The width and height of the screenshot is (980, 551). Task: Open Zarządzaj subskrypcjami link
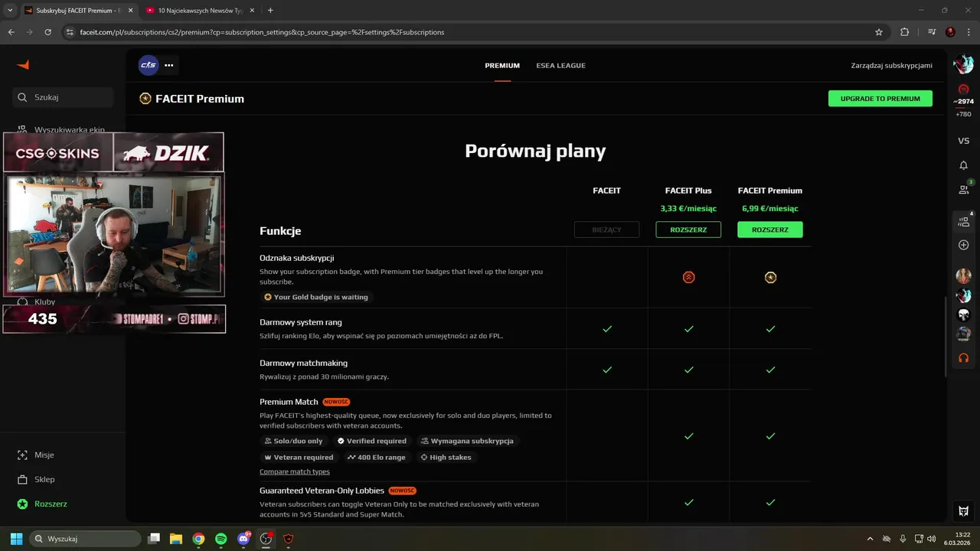[891, 66]
